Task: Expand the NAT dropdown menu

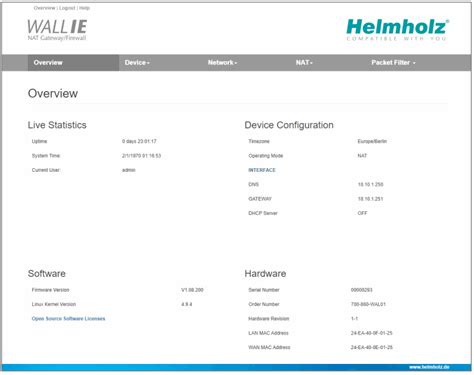Action: (x=304, y=63)
